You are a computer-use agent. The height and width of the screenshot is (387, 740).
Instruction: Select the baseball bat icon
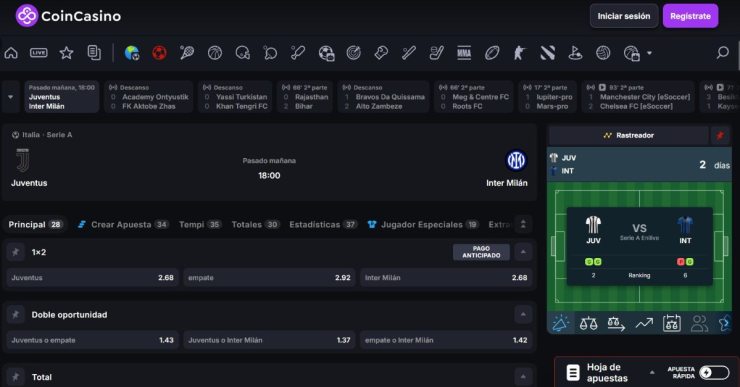(409, 53)
